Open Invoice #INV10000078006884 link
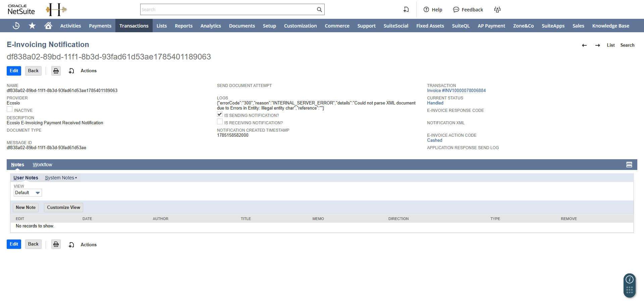This screenshot has width=644, height=306. [456, 91]
